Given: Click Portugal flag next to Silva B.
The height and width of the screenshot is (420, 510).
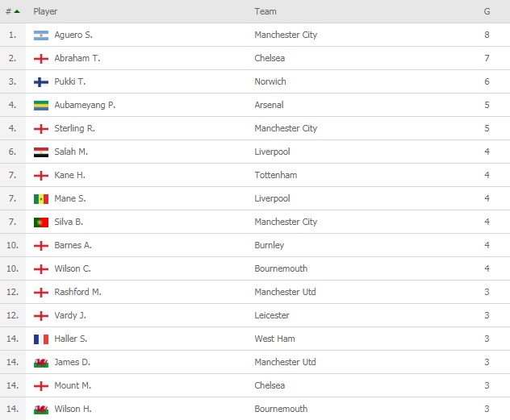Looking at the screenshot, I should pyautogui.click(x=41, y=222).
